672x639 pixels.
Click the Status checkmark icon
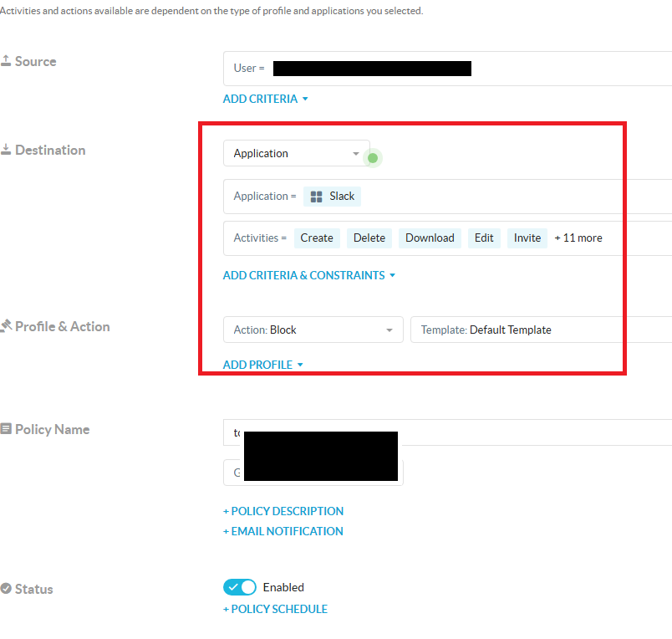tap(6, 589)
